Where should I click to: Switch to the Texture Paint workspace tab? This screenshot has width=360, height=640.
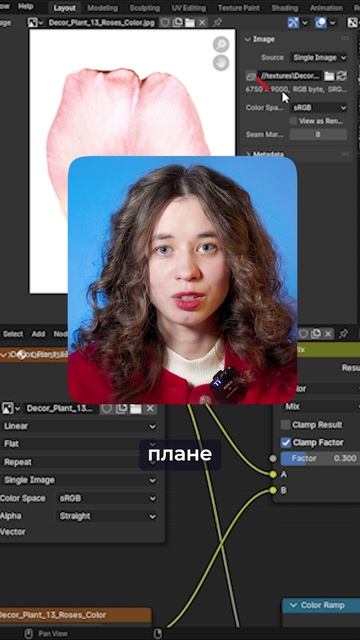[240, 8]
